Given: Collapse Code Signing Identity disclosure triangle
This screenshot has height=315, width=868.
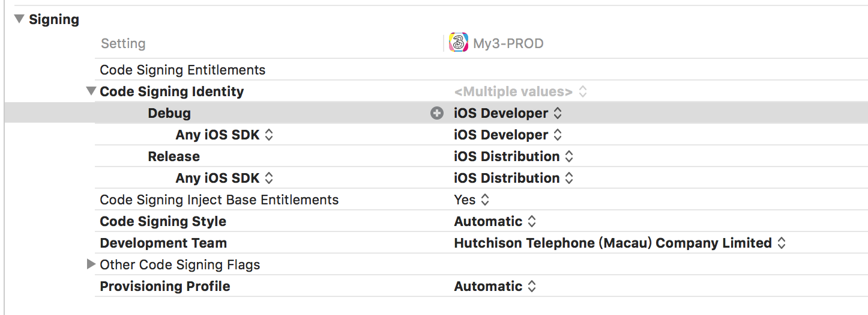Looking at the screenshot, I should click(91, 91).
